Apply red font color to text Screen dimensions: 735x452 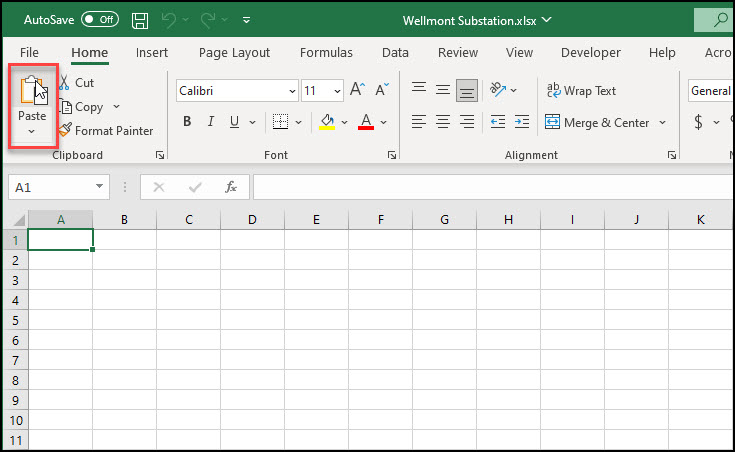[x=366, y=122]
